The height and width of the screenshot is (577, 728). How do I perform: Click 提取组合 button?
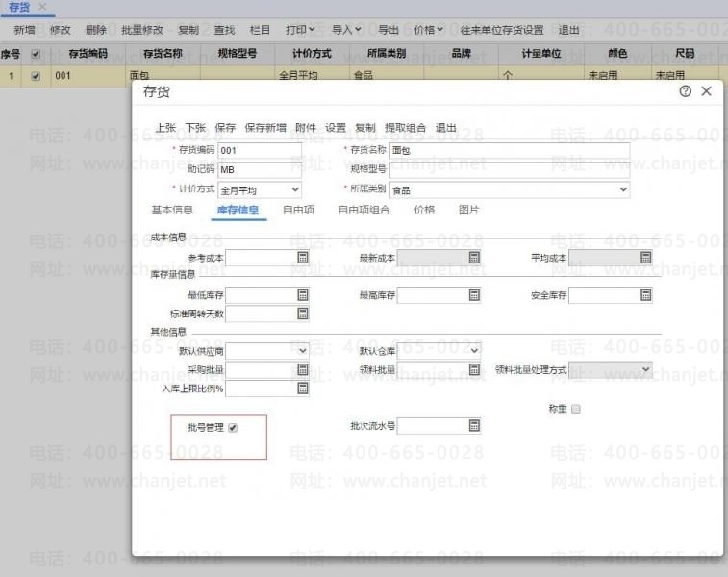(405, 128)
